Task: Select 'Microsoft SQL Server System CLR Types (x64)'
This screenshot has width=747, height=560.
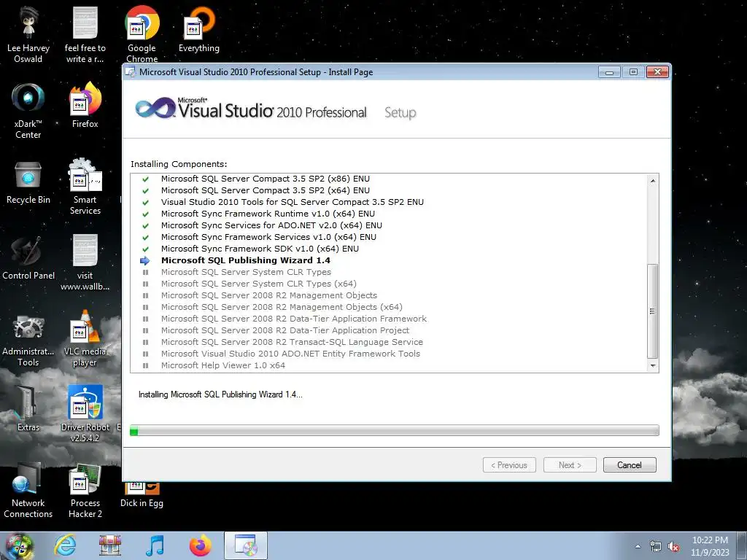Action: (259, 284)
